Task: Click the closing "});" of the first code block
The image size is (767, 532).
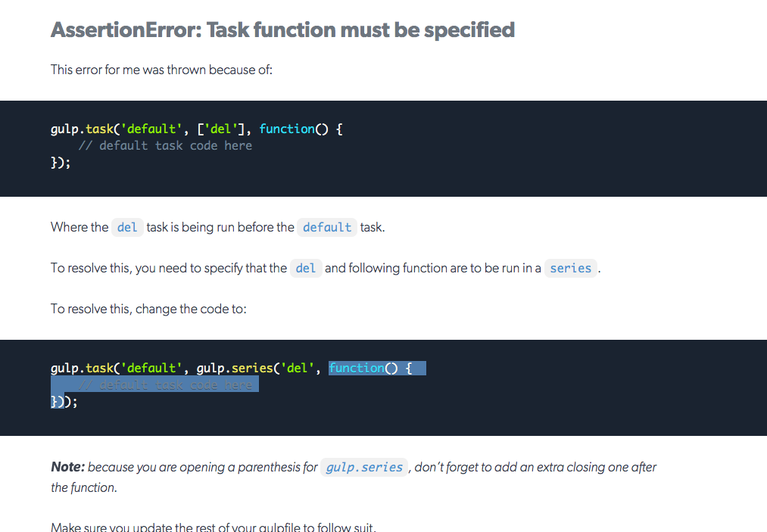Action: tap(61, 162)
